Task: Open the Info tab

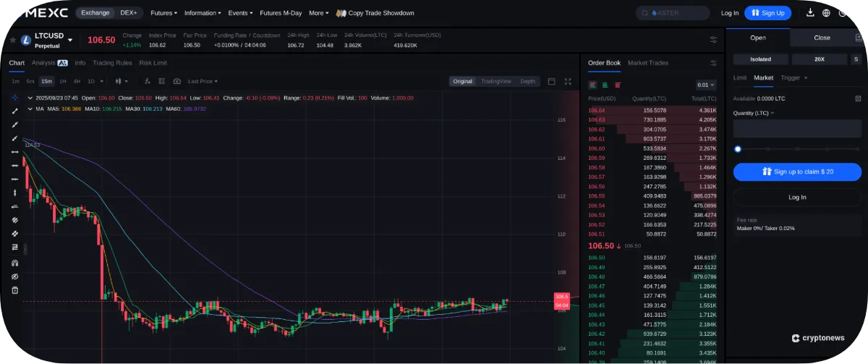Action: coord(80,63)
